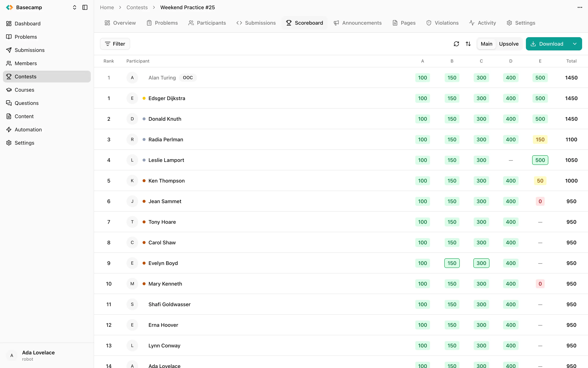Switch to the Overview tab
This screenshot has width=588, height=368.
tap(120, 23)
